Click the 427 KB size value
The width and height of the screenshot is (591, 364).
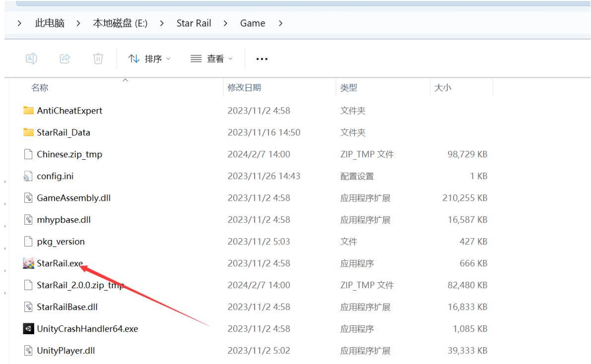pyautogui.click(x=473, y=242)
